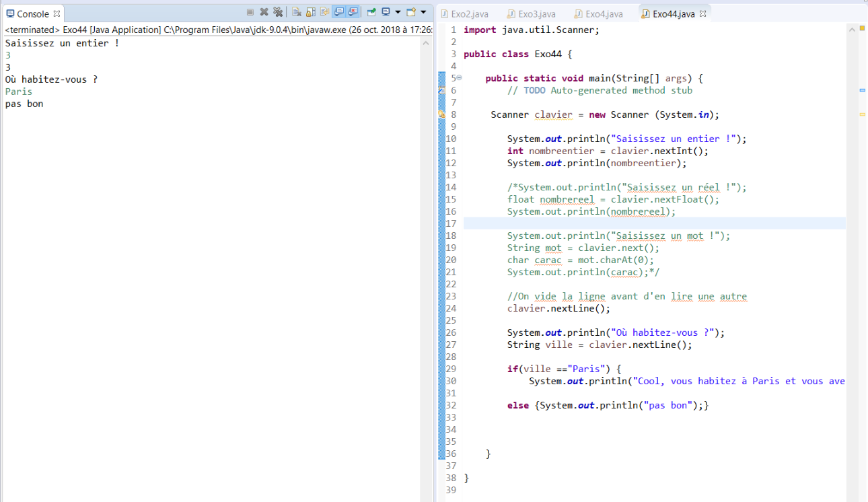Click the 'String ville = clavier.nextLine();' line
868x502 pixels.
[600, 345]
